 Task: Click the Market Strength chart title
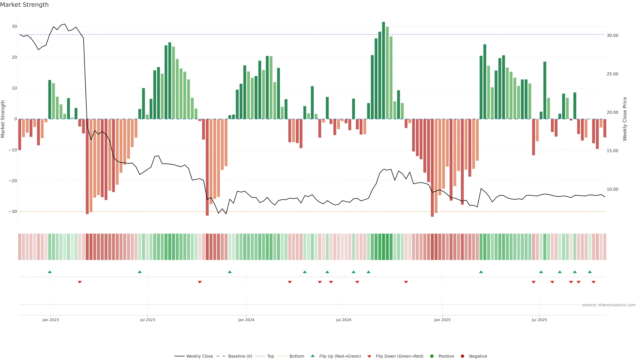click(24, 5)
